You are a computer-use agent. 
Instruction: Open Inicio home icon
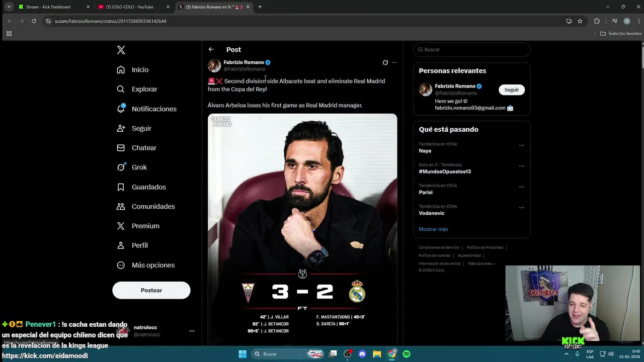point(121,69)
